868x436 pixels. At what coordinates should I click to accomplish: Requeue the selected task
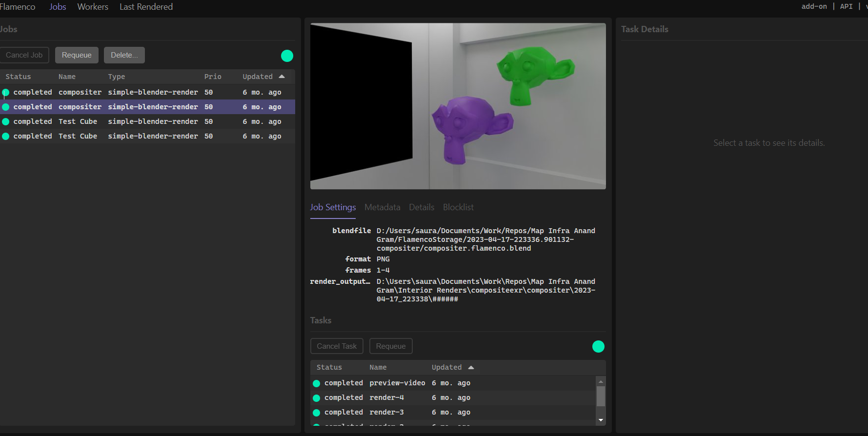point(391,346)
